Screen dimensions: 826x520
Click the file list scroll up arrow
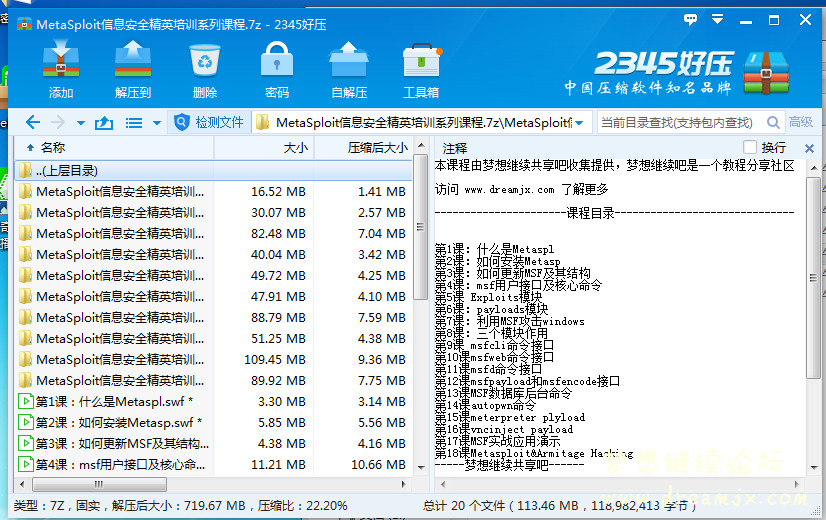point(421,145)
